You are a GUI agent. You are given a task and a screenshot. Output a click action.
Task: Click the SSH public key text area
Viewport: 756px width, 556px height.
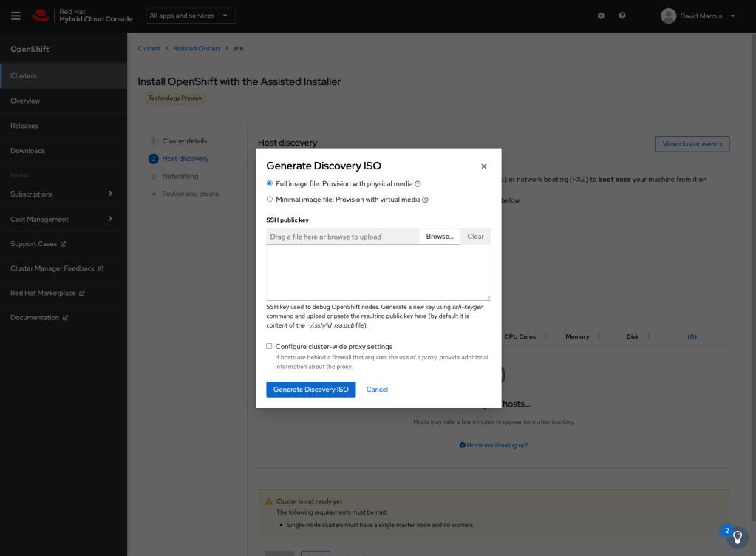[x=378, y=272]
